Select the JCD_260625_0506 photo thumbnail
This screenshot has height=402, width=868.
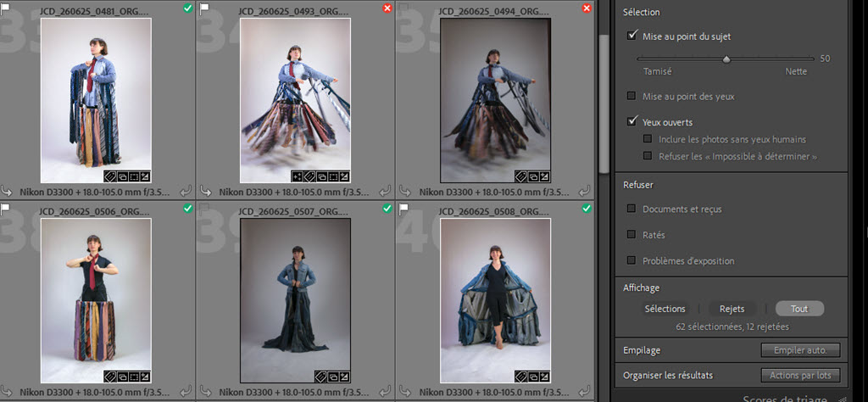point(96,301)
